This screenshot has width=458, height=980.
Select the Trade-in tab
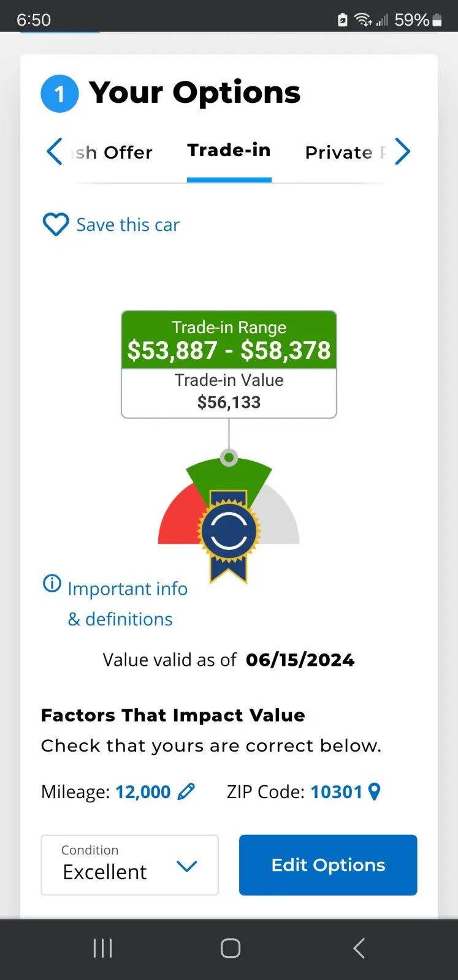coord(229,151)
